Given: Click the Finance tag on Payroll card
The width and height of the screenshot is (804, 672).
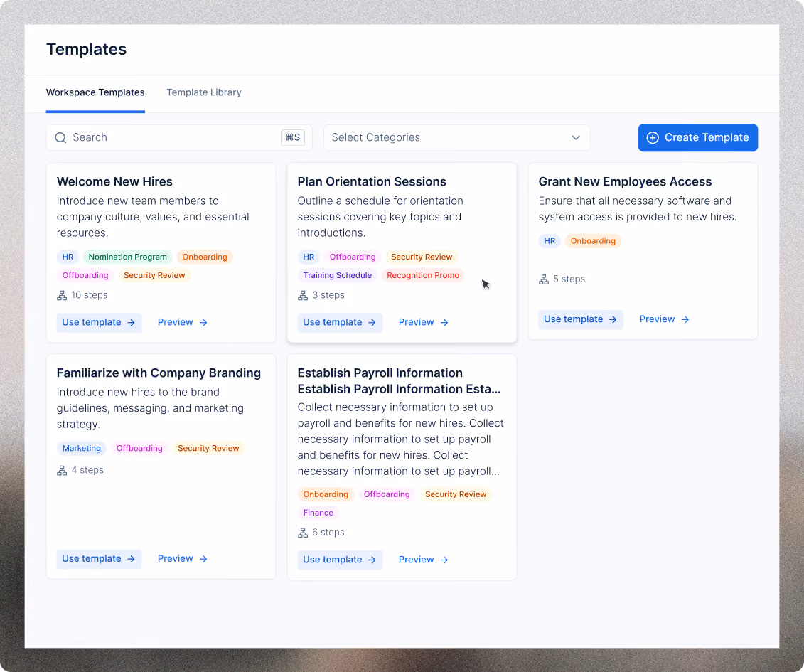Looking at the screenshot, I should (318, 513).
